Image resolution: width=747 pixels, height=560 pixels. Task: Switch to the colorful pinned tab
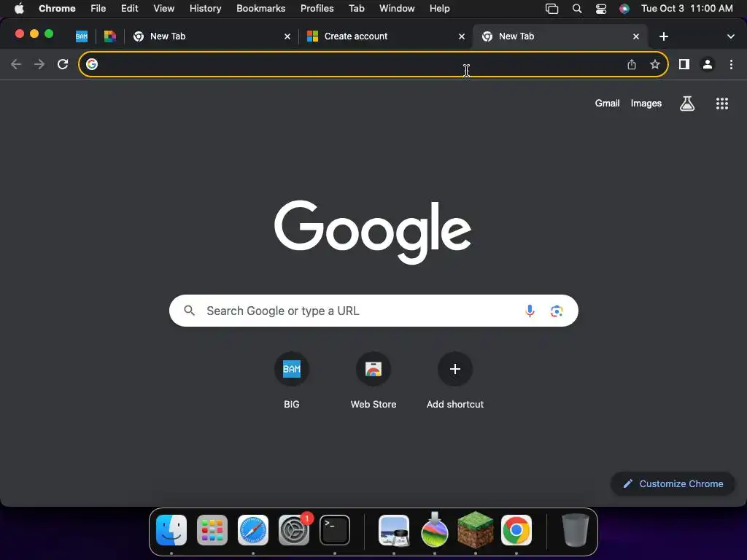point(110,36)
